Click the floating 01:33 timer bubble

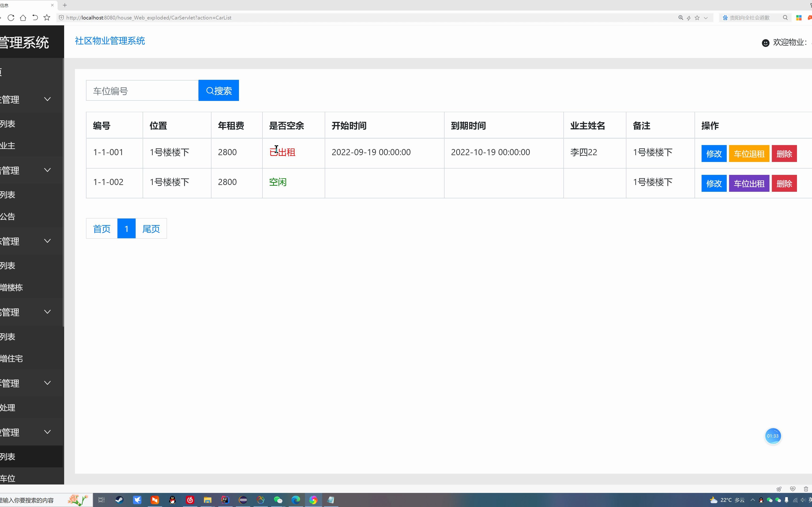coord(773,436)
